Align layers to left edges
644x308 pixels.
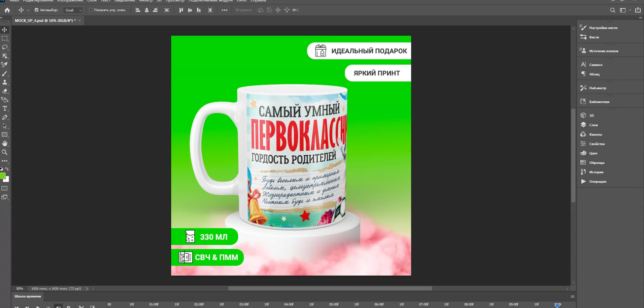(x=138, y=10)
